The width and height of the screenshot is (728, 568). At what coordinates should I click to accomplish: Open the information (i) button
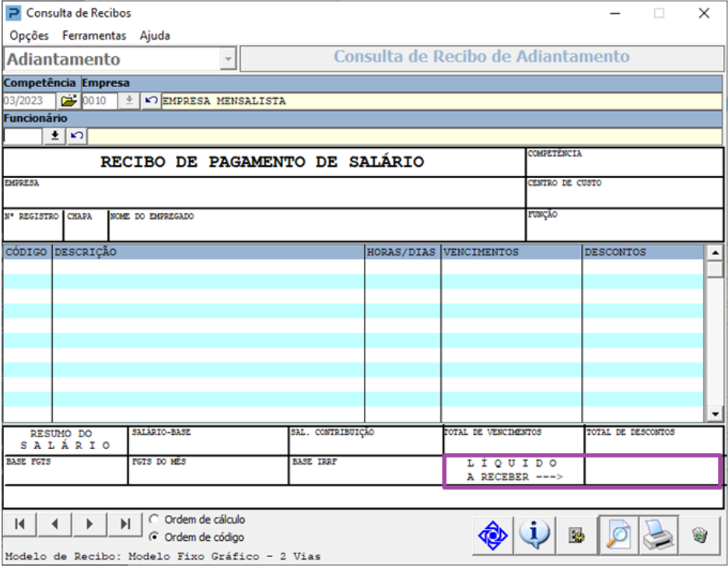click(534, 535)
